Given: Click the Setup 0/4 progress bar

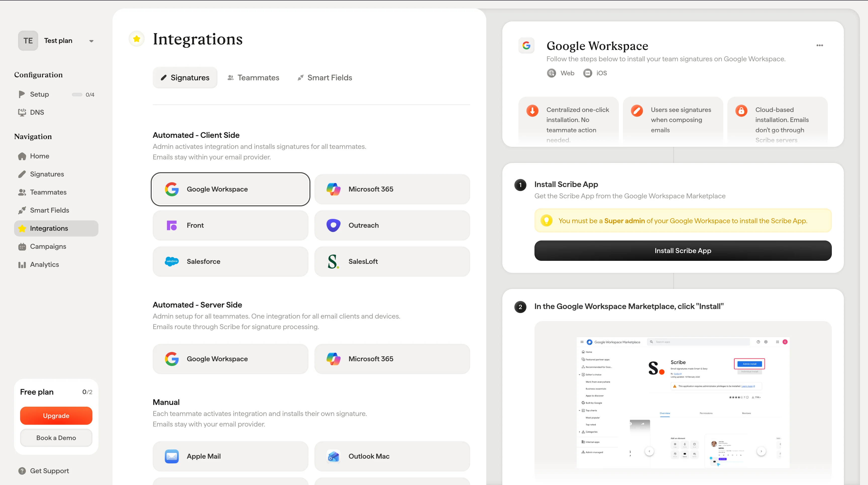Looking at the screenshot, I should click(x=77, y=95).
